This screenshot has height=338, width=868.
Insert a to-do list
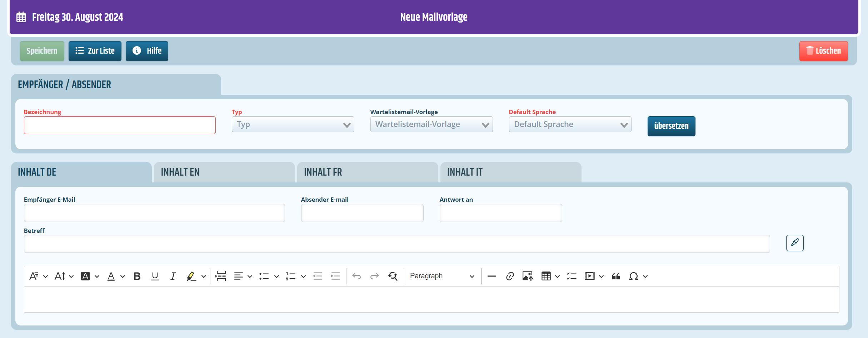pyautogui.click(x=572, y=276)
